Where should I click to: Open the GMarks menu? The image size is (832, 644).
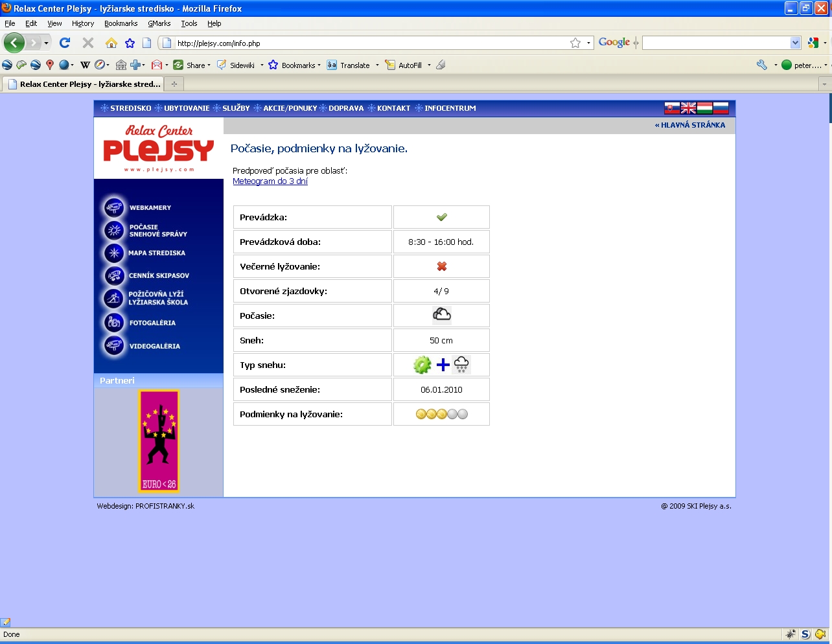pos(159,23)
